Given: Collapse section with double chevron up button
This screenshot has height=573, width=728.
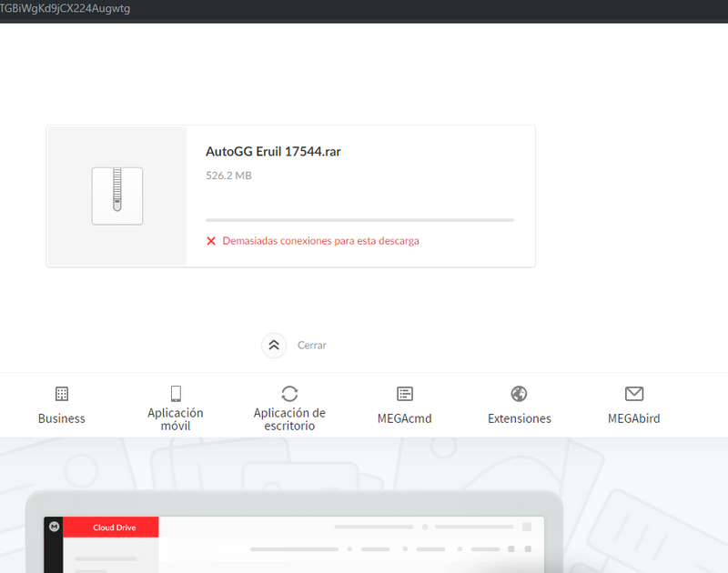Looking at the screenshot, I should pos(274,346).
